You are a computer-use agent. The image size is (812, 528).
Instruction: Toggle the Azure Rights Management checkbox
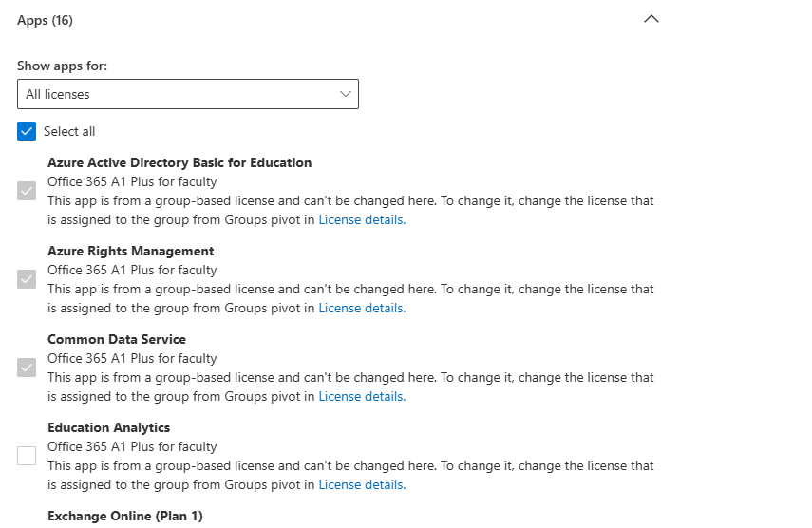pos(27,279)
